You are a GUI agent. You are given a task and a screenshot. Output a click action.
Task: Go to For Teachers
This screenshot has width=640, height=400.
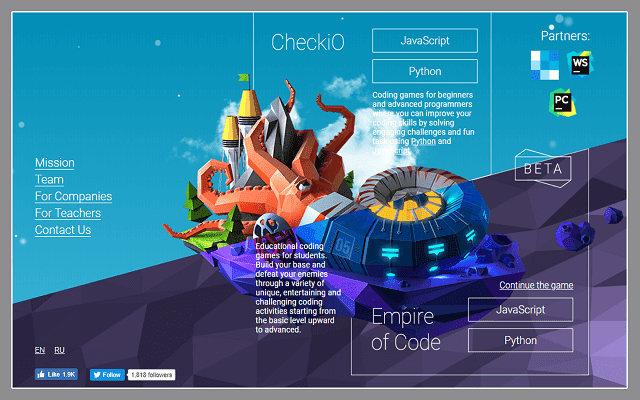pos(68,213)
